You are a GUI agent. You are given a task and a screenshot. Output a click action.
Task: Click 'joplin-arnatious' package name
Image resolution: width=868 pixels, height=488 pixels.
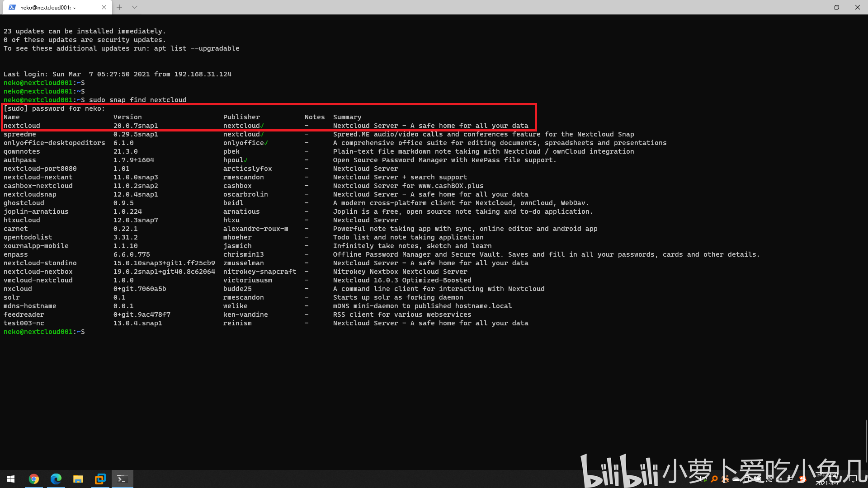[36, 211]
